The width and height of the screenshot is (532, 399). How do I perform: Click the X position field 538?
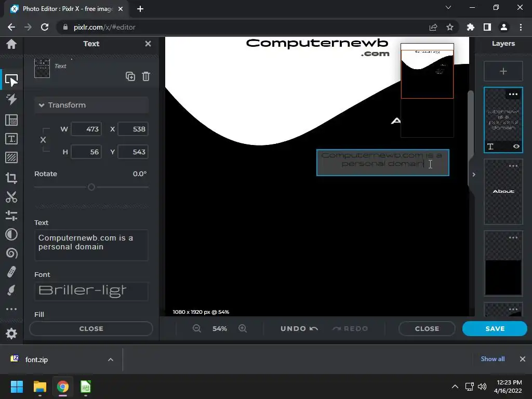133,129
